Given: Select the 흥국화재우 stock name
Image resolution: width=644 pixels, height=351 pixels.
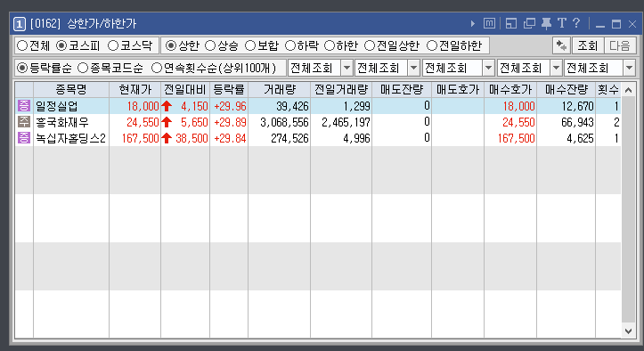Looking at the screenshot, I should pyautogui.click(x=62, y=122).
